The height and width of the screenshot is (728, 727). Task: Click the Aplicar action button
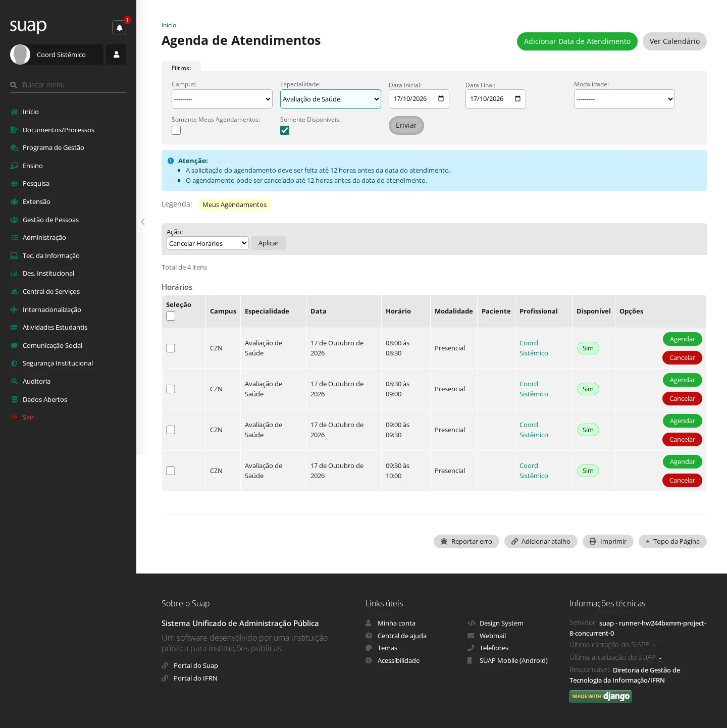(x=269, y=243)
